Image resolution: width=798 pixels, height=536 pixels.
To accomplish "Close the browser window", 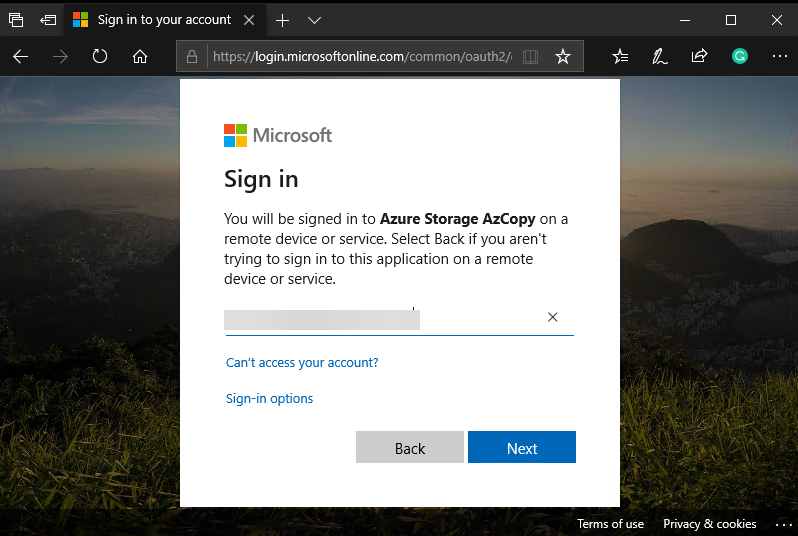I will tap(777, 20).
